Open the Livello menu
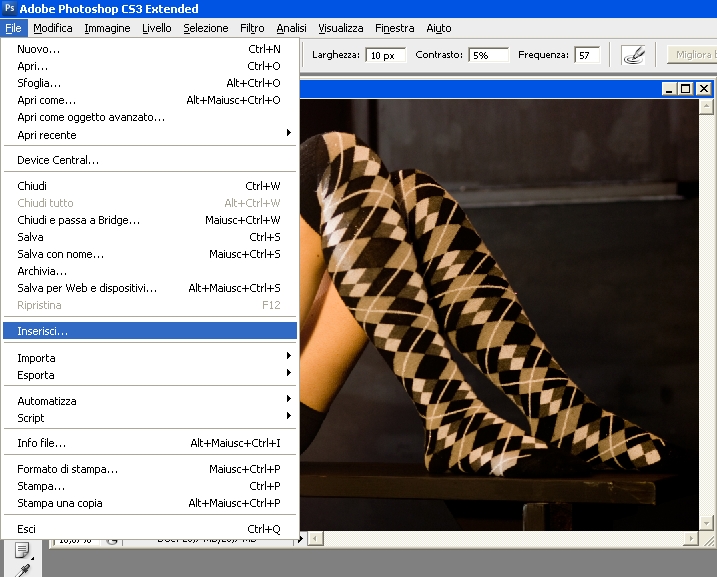Image resolution: width=717 pixels, height=577 pixels. (156, 28)
